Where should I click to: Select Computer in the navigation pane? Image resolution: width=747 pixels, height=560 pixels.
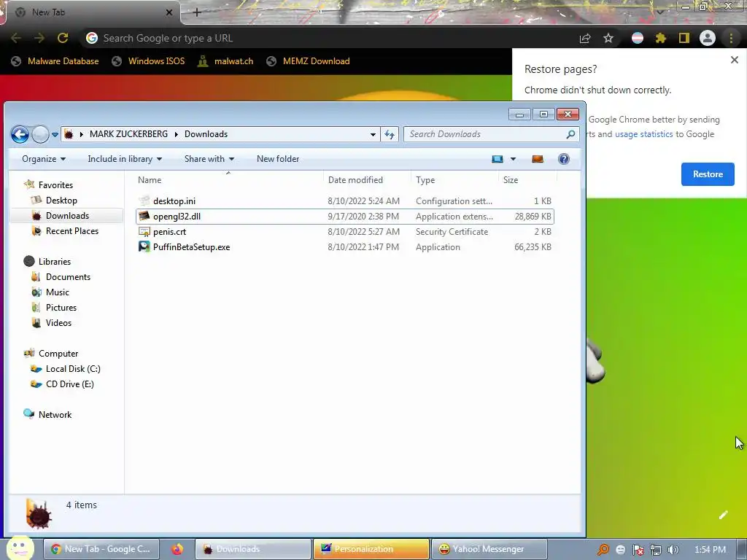point(58,354)
